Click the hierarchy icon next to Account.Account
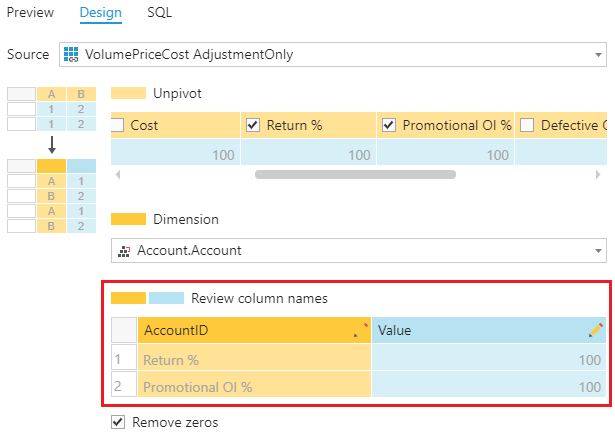This screenshot has width=615, height=439. point(122,252)
